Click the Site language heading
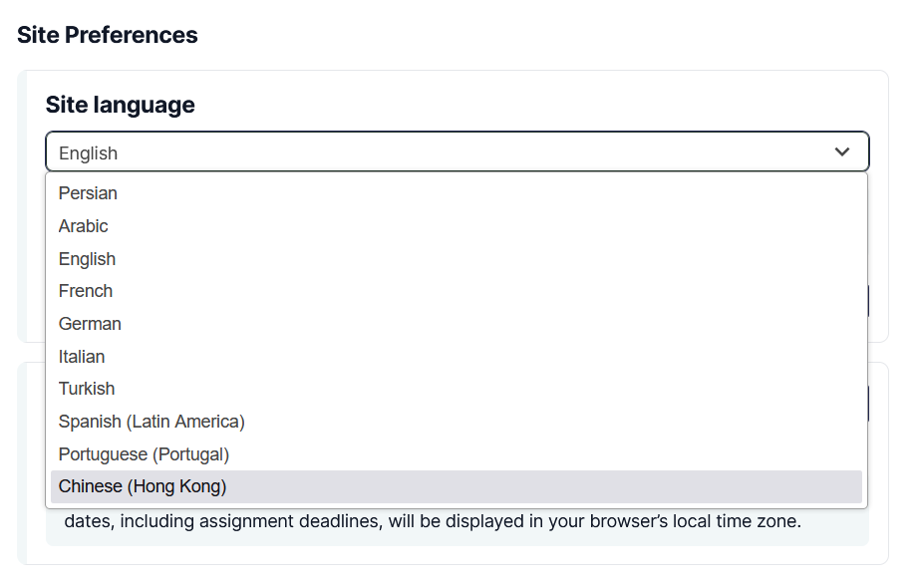918x588 pixels. [120, 105]
